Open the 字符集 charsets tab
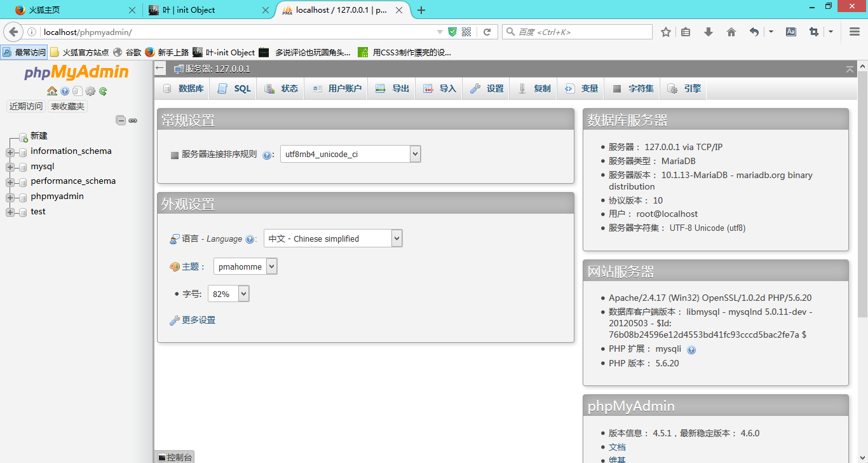This screenshot has width=868, height=463. 632,89
